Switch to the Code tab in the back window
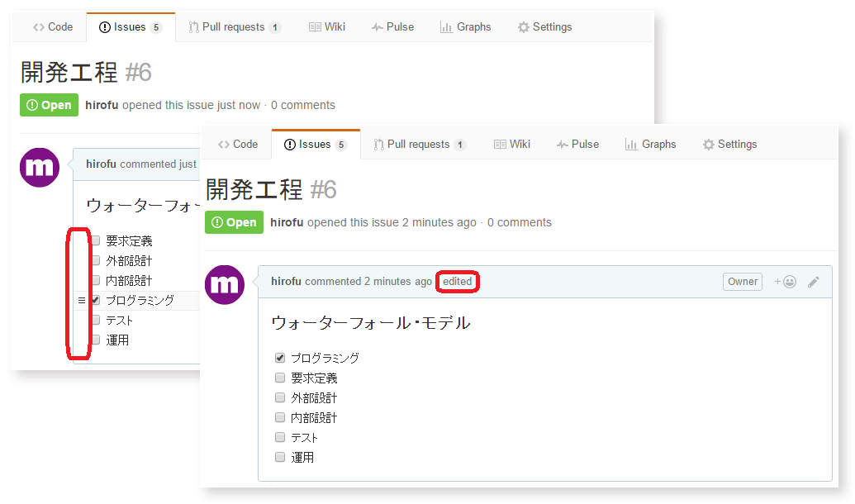Image resolution: width=855 pixels, height=504 pixels. [x=53, y=27]
